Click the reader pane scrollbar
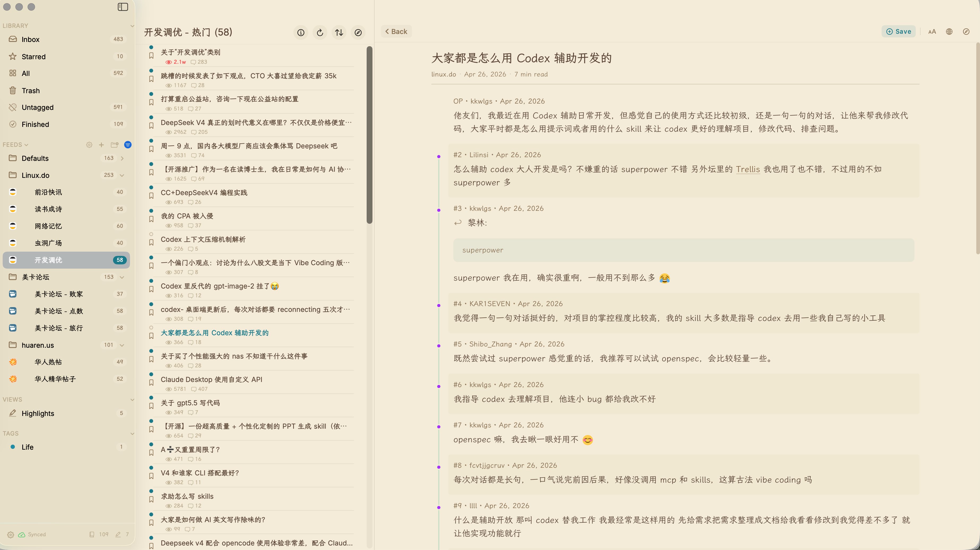 (978, 148)
